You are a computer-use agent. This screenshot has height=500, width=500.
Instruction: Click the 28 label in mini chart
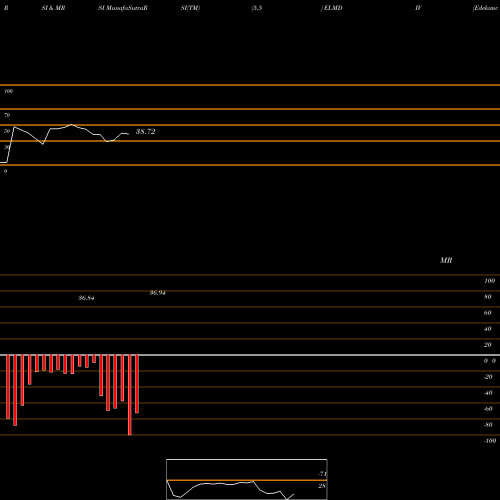click(322, 486)
